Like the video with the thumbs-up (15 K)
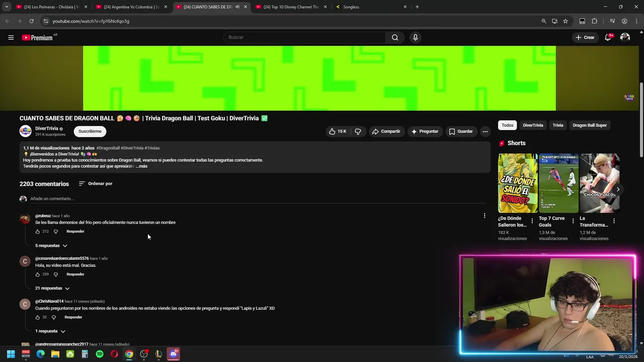 [x=338, y=131]
